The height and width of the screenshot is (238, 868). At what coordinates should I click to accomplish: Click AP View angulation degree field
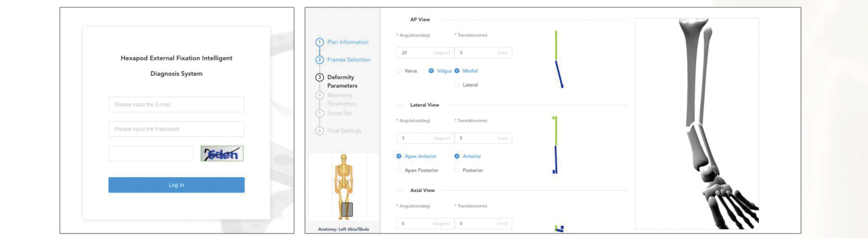[x=425, y=53]
